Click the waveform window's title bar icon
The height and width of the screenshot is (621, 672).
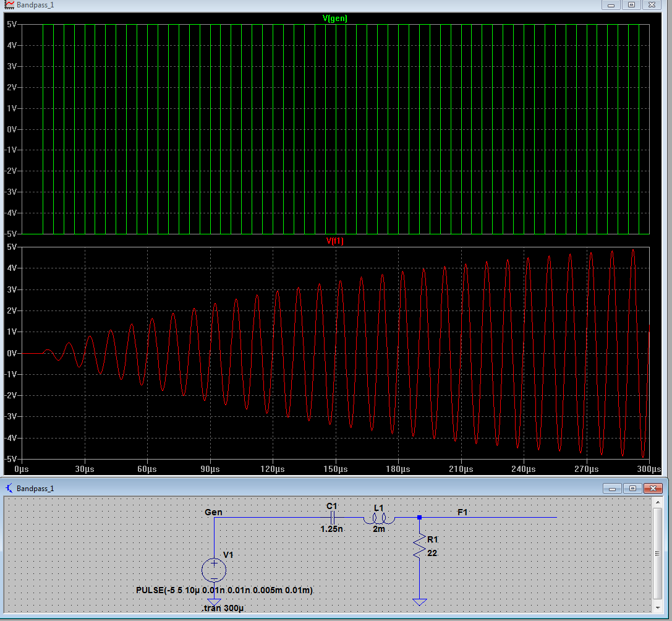[9, 4]
